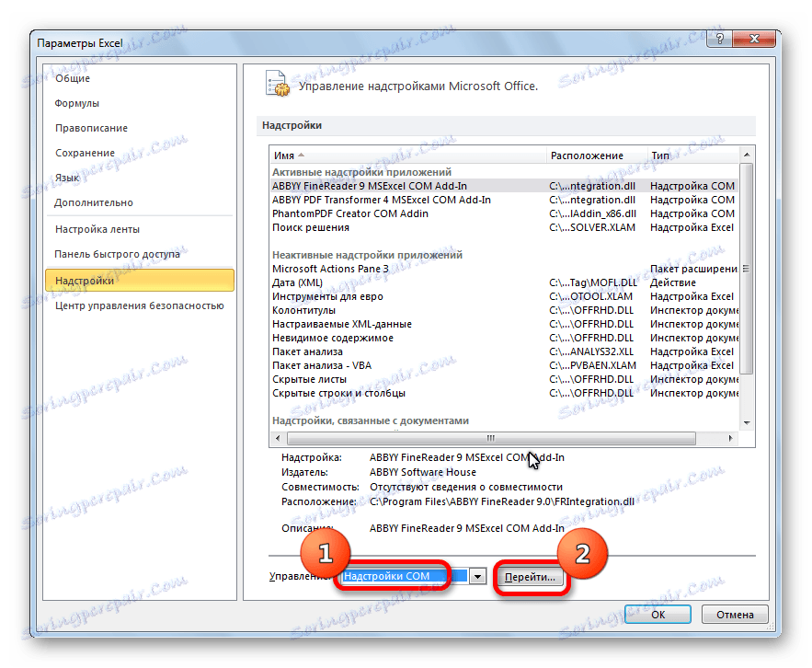Select Настраиваемые XML-данные entry
The image size is (812, 668).
click(504, 324)
